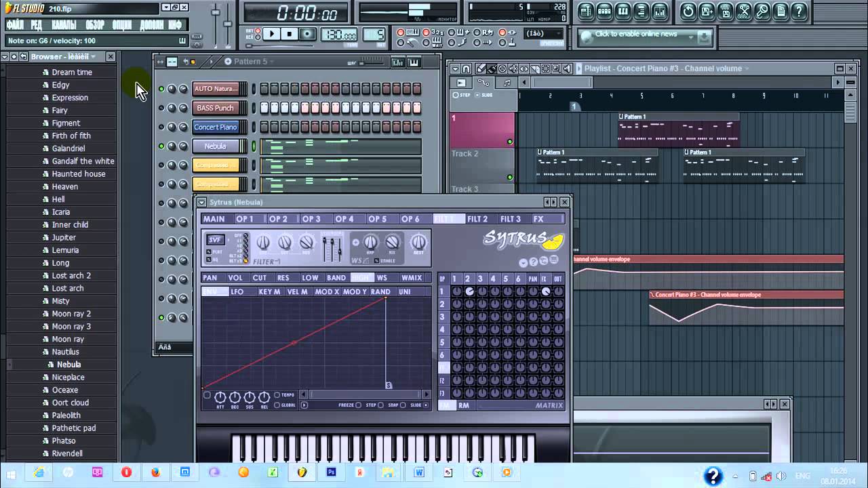Select the RM matrix mode button in Sytrus

(464, 405)
